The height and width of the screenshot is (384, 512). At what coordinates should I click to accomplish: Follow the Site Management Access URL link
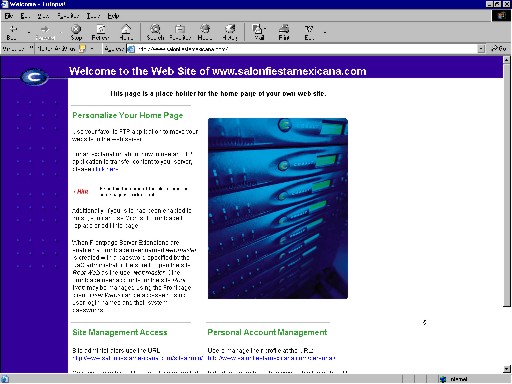point(138,358)
